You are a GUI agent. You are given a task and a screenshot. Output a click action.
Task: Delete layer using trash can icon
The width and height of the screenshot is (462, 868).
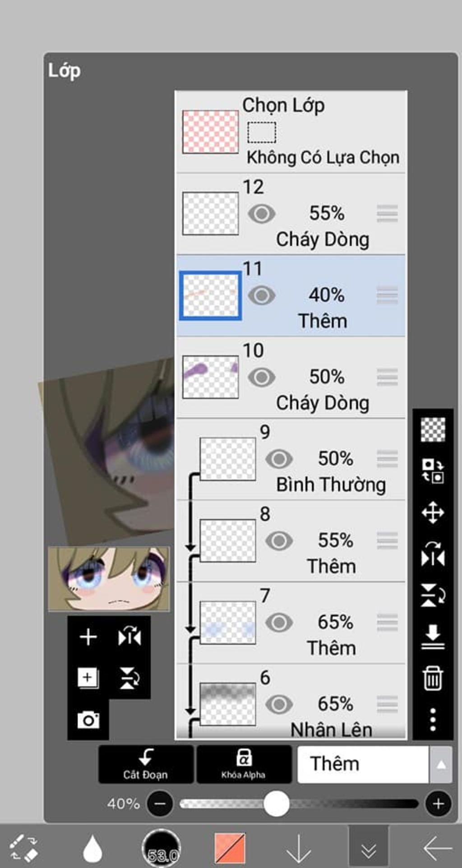(433, 678)
